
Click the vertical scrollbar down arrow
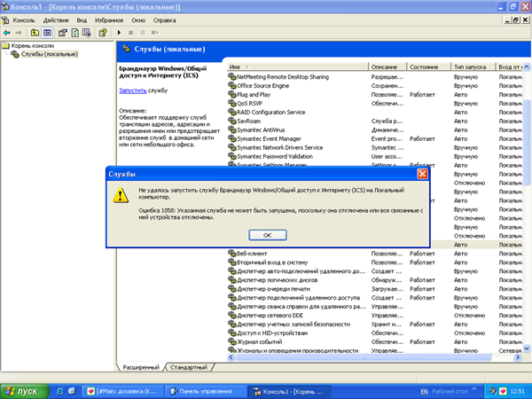526,348
